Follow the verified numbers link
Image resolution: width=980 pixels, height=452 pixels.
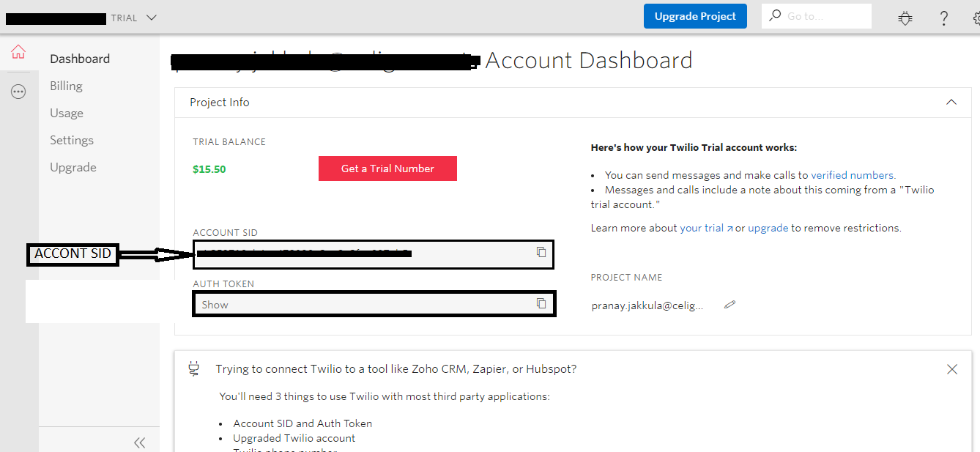tap(853, 175)
